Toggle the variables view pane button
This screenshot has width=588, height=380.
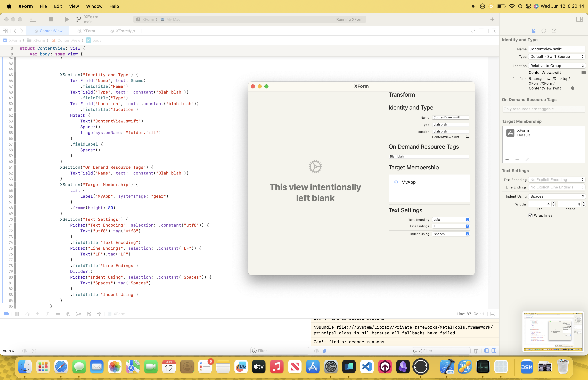pos(487,351)
